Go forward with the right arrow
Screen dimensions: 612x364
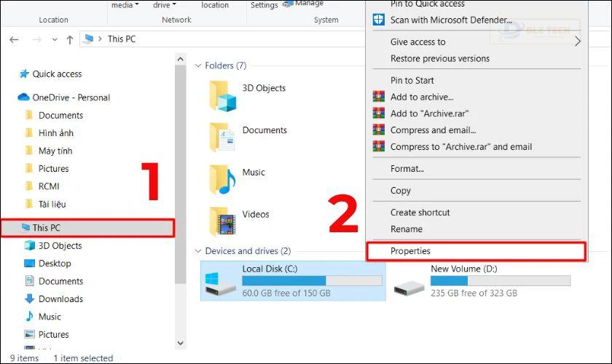pyautogui.click(x=36, y=39)
